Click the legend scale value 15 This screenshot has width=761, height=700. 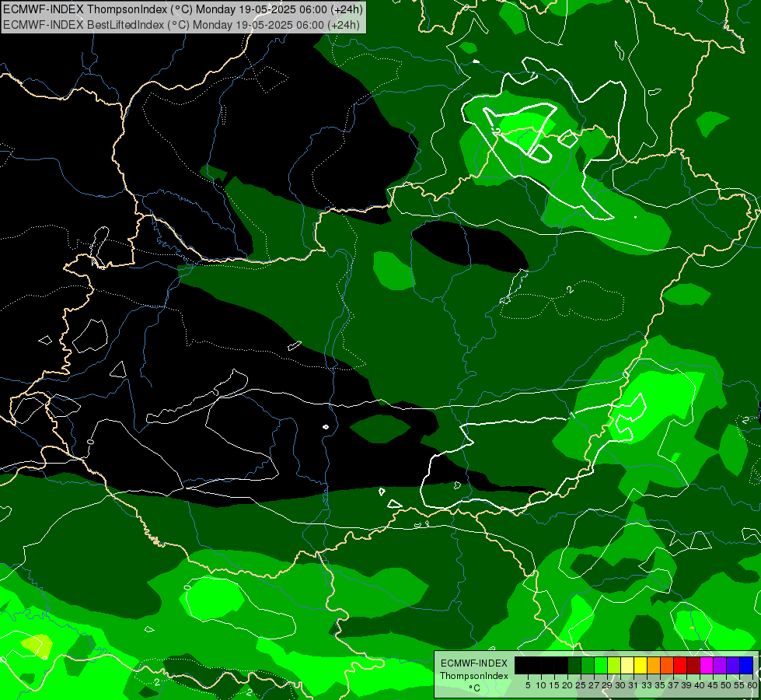(x=554, y=685)
